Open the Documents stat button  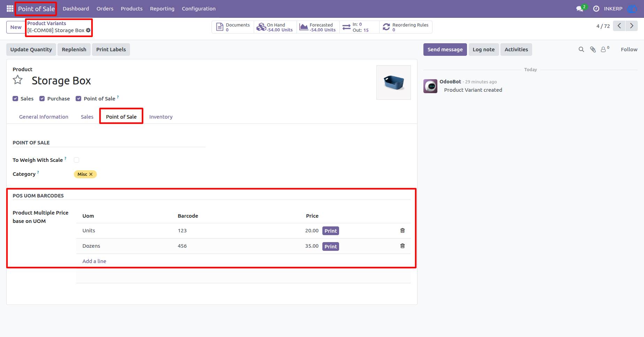tap(233, 27)
